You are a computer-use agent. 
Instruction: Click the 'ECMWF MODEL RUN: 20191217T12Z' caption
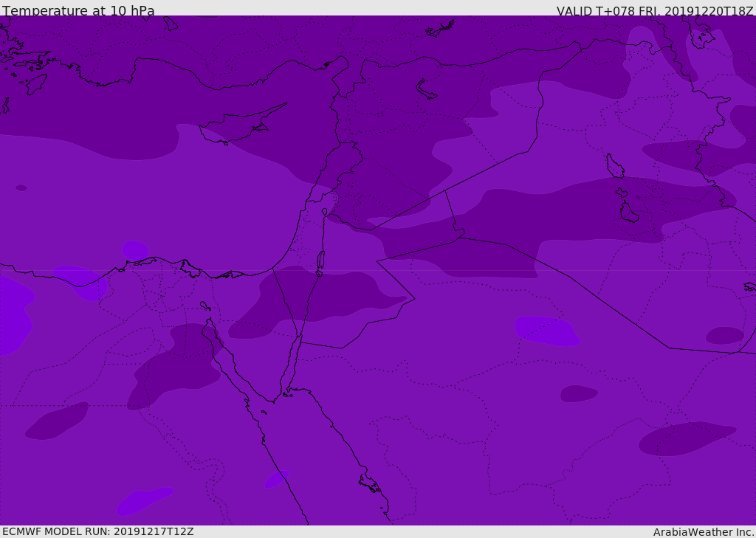point(98,531)
